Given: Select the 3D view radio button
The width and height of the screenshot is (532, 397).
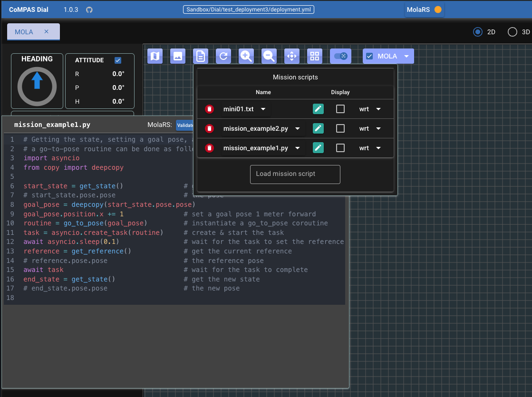Looking at the screenshot, I should tap(513, 32).
